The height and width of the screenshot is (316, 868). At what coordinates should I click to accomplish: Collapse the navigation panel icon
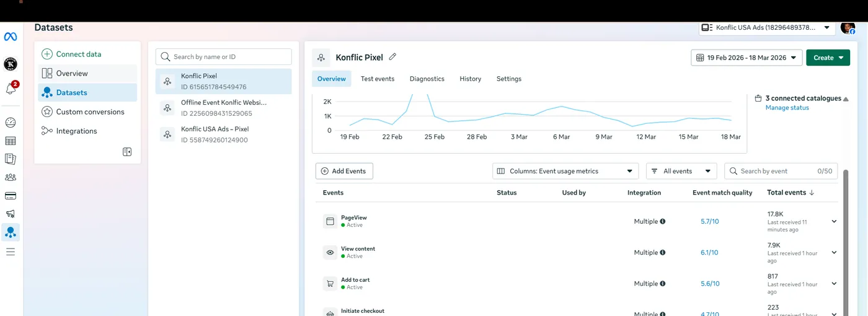click(127, 152)
